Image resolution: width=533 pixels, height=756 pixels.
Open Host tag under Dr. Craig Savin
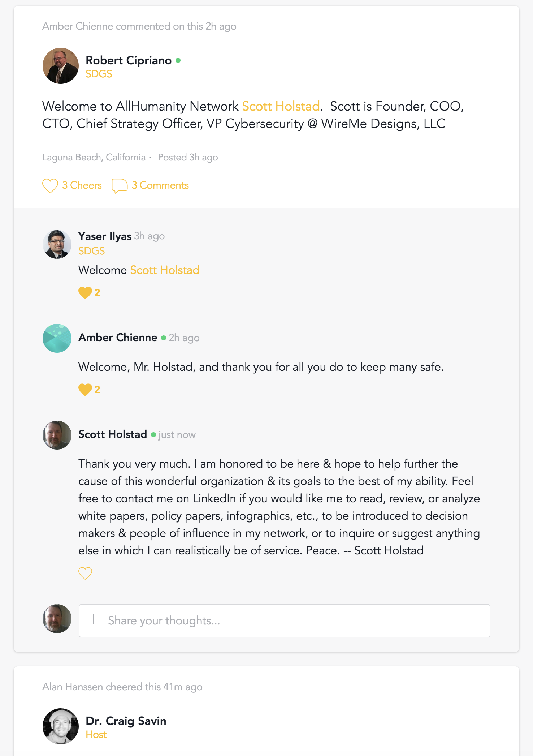tap(96, 735)
